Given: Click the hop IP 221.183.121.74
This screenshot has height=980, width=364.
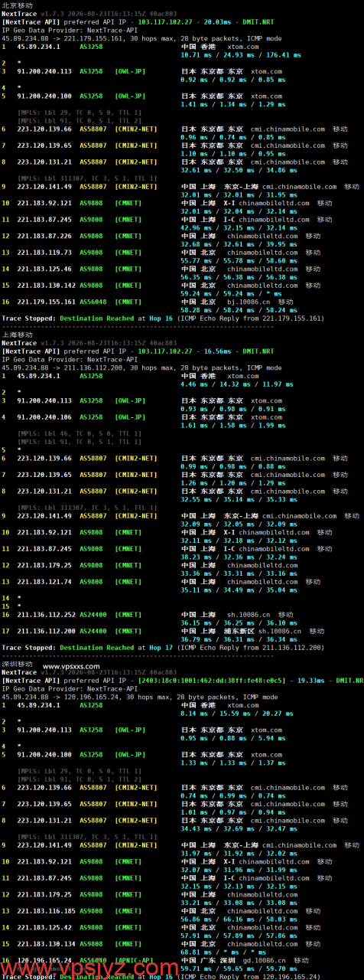Looking at the screenshot, I should click(44, 581).
